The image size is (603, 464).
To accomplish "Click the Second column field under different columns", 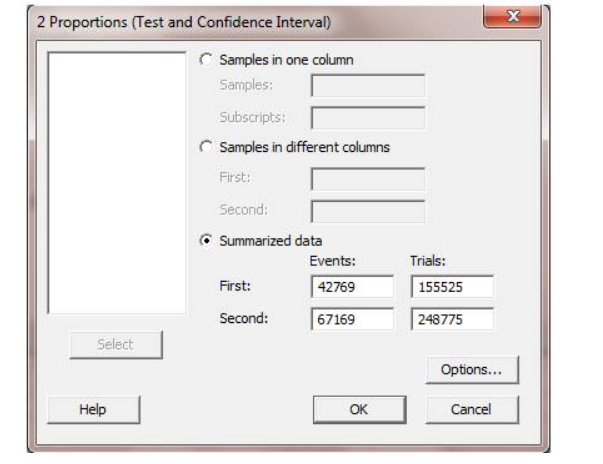I will [367, 210].
